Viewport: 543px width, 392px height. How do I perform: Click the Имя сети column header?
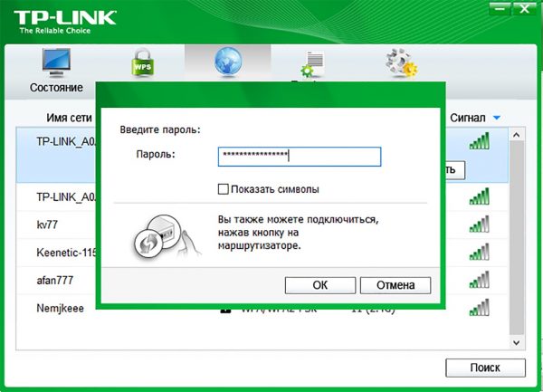(70, 118)
